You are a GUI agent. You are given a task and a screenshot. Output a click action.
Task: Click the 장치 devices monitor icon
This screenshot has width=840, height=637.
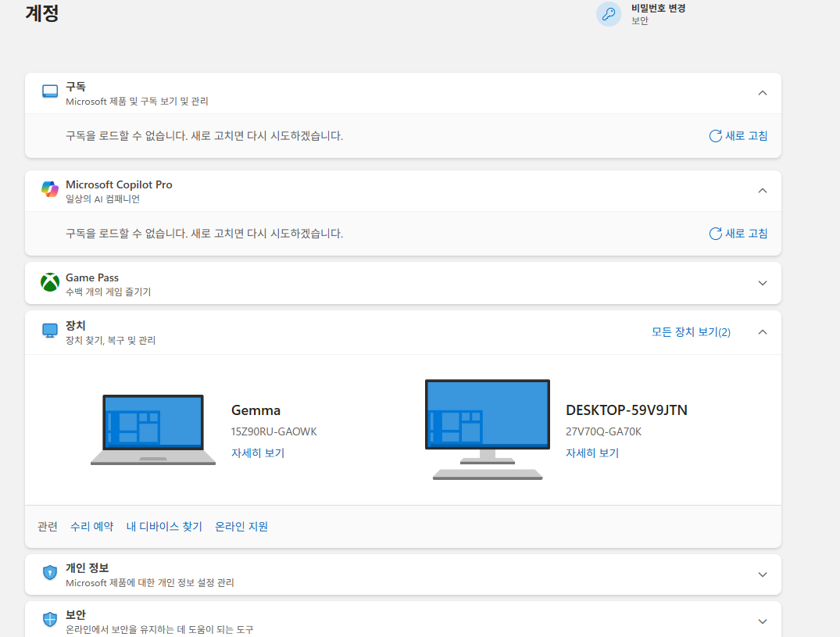pyautogui.click(x=50, y=331)
